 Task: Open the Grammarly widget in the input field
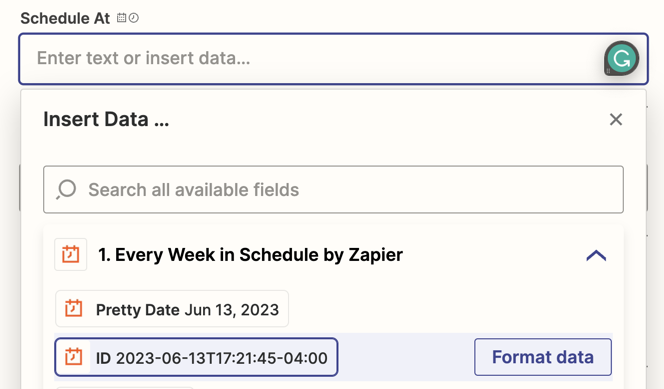click(622, 58)
